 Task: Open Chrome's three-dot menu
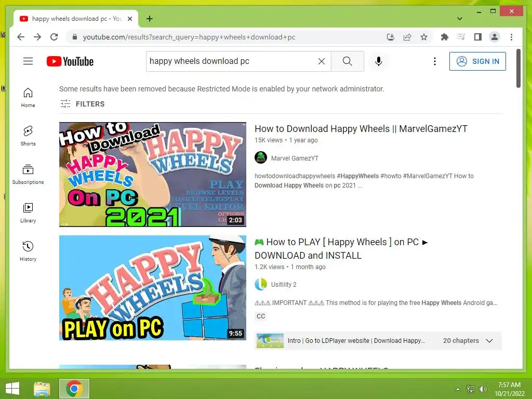(511, 37)
